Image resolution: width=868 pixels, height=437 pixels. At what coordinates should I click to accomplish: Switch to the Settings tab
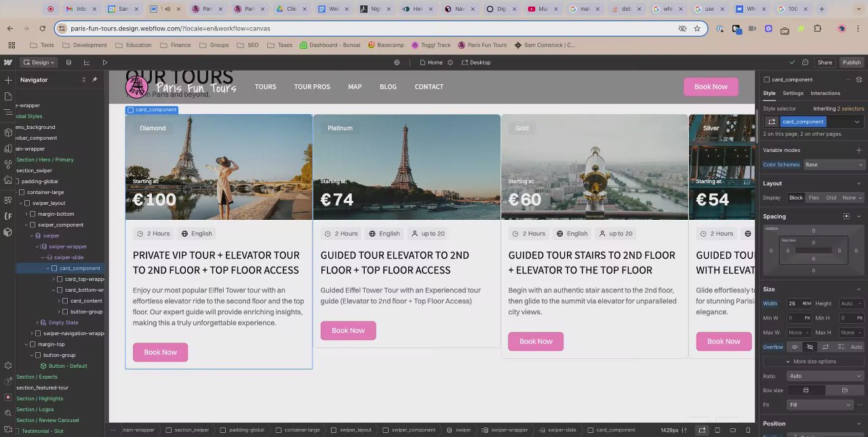coord(793,94)
